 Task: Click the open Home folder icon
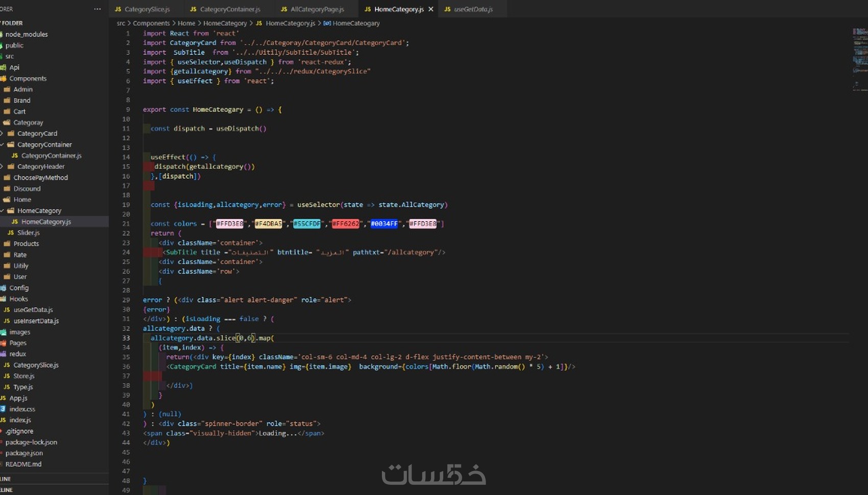tap(7, 200)
